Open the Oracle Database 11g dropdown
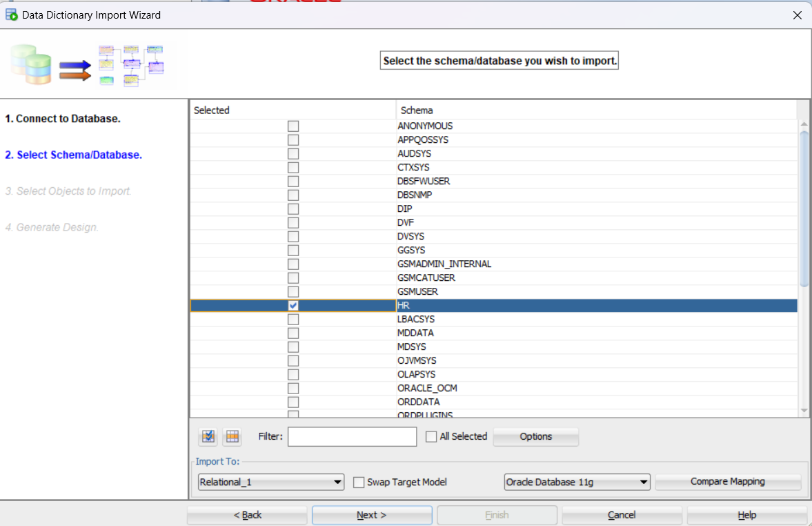The image size is (812, 526). pyautogui.click(x=577, y=482)
